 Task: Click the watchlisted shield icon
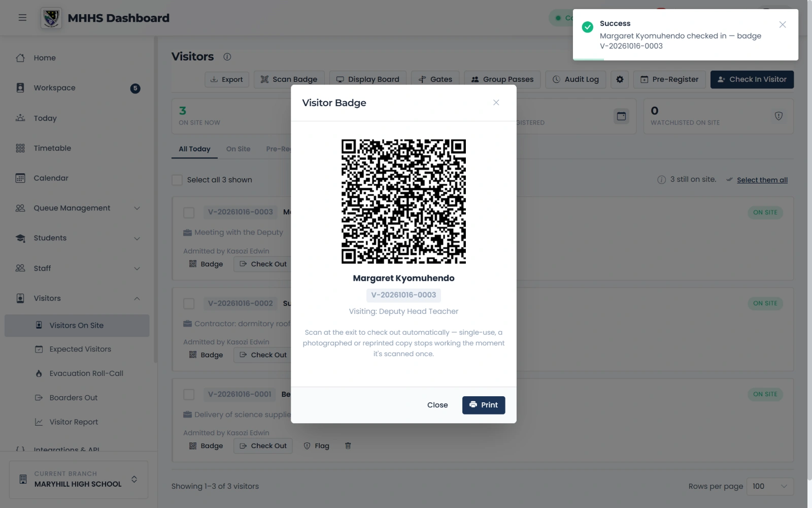779,116
